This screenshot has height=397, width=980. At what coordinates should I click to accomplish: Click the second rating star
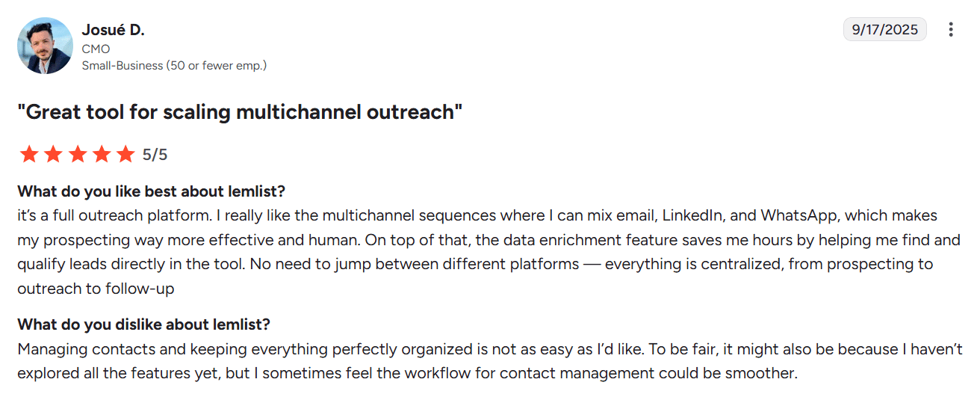53,155
